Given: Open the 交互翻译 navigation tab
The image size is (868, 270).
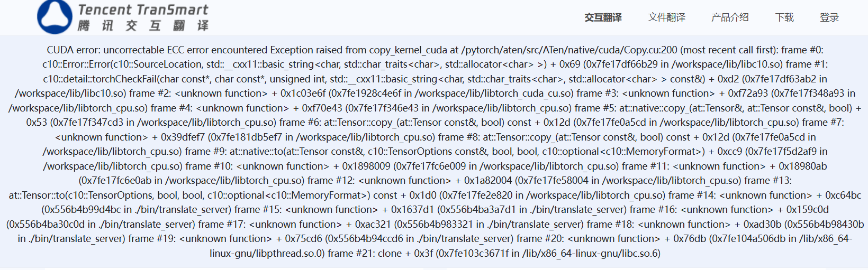Looking at the screenshot, I should 603,17.
